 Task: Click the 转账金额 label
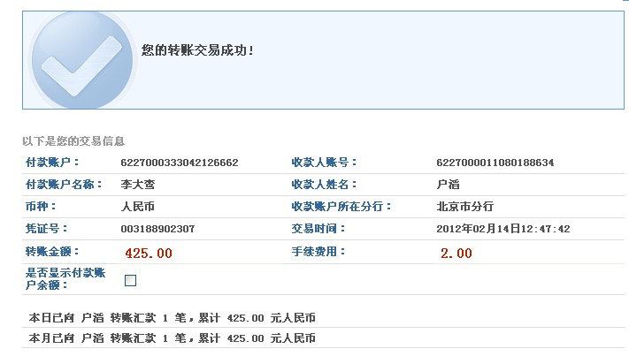[52, 252]
